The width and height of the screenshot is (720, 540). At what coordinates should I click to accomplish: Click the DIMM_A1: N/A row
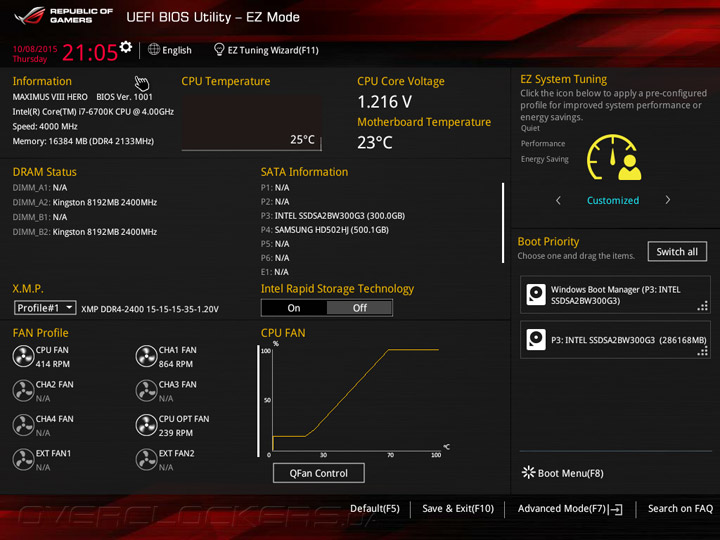pyautogui.click(x=40, y=187)
